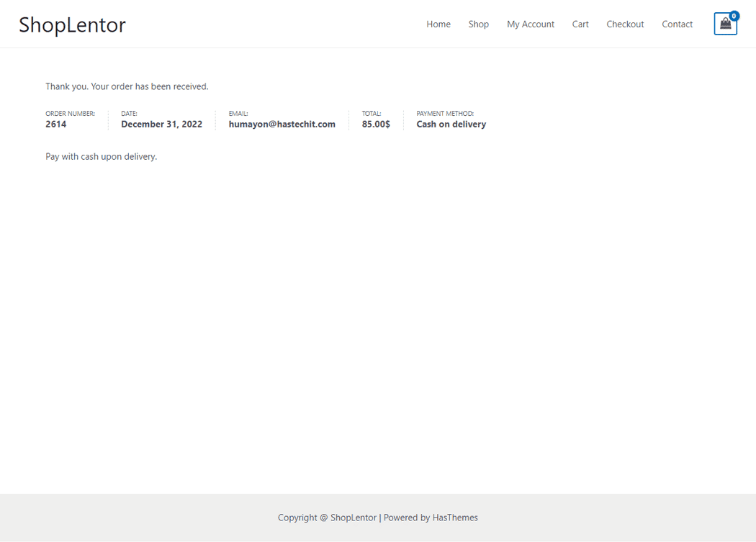
Task: Open the Shop page from navigation
Action: pos(478,24)
